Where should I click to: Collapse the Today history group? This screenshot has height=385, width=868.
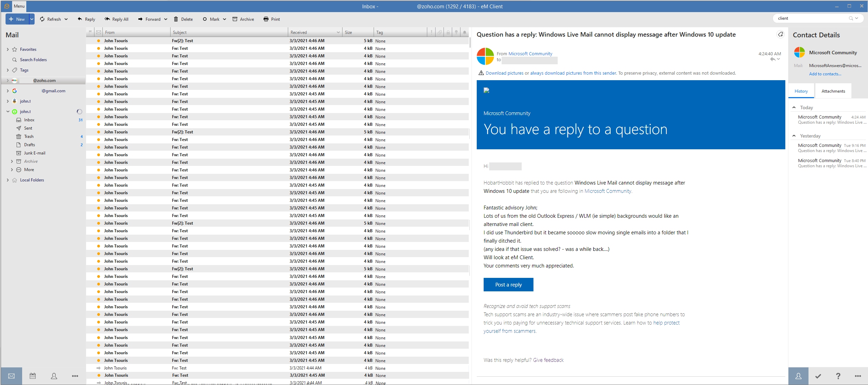point(794,107)
